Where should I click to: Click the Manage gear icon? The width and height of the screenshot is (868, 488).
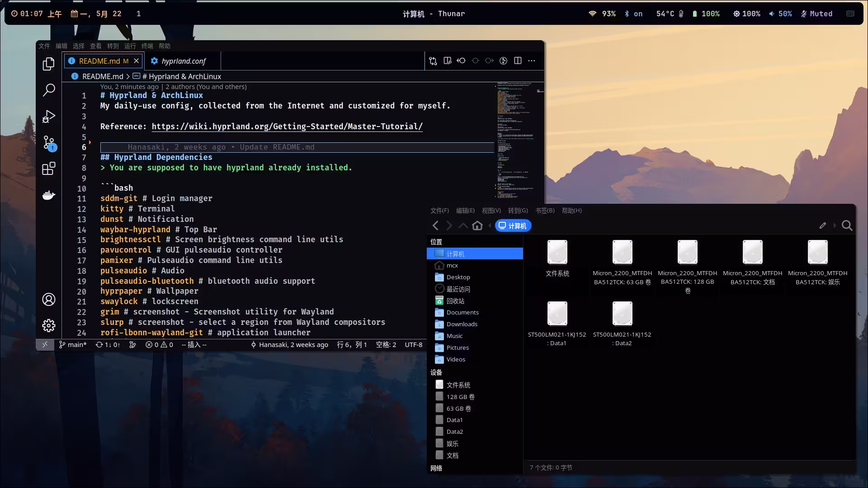tap(48, 325)
